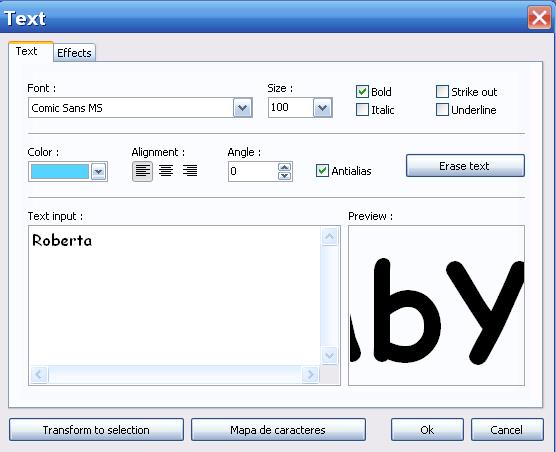Click in the Text input area
Image resolution: width=556 pixels, height=452 pixels.
pyautogui.click(x=174, y=296)
